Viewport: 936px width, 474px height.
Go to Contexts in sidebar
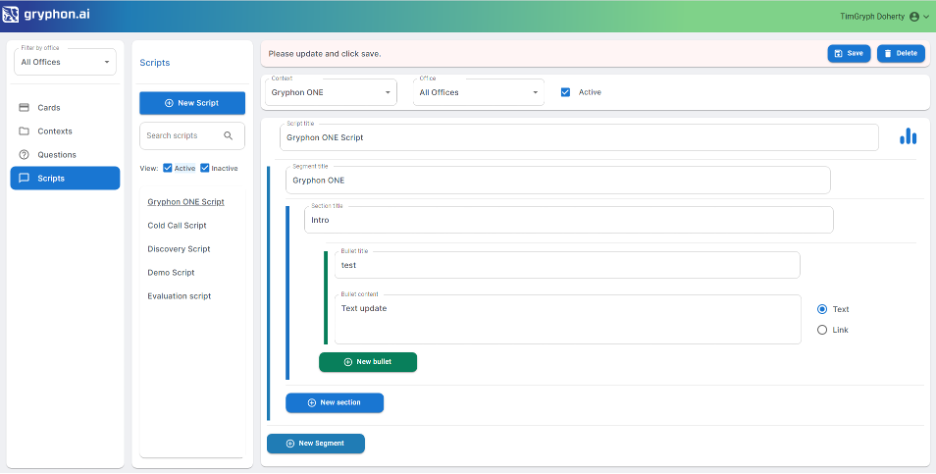pyautogui.click(x=65, y=131)
